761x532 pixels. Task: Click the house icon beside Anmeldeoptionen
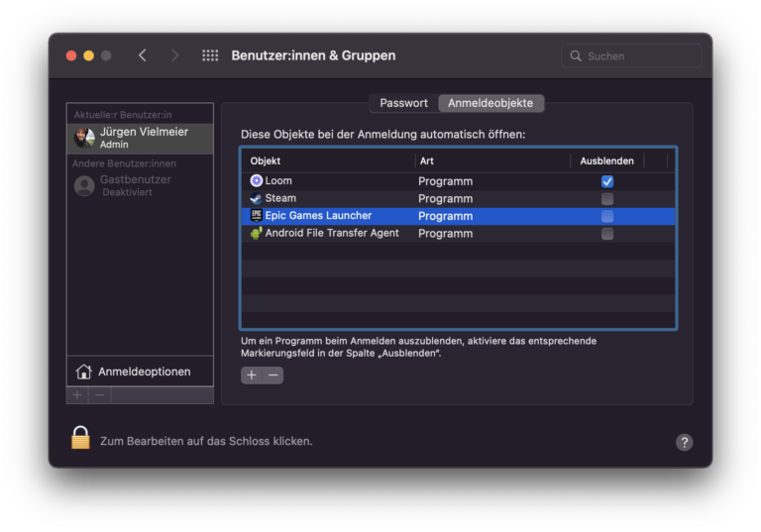83,372
